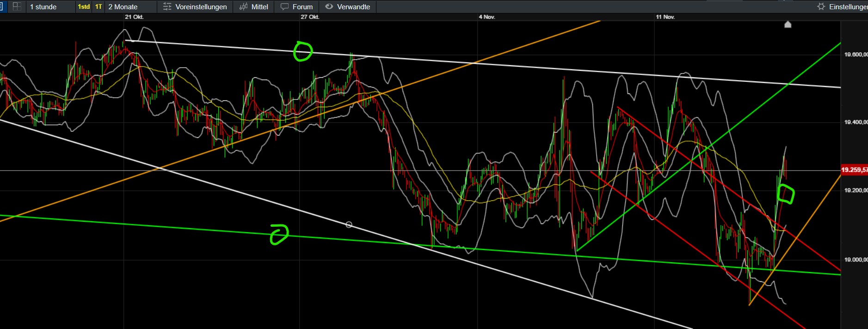Image resolution: width=868 pixels, height=329 pixels.
Task: Show Verwandte related instruments
Action: [x=347, y=6]
